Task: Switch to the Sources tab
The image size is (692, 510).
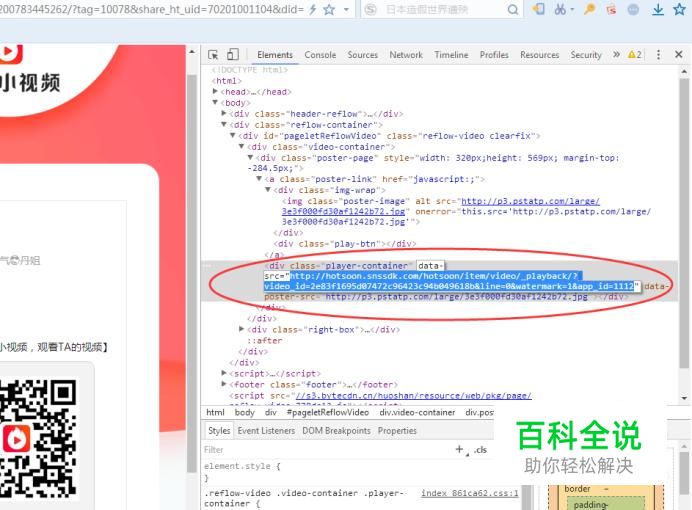Action: (x=362, y=55)
